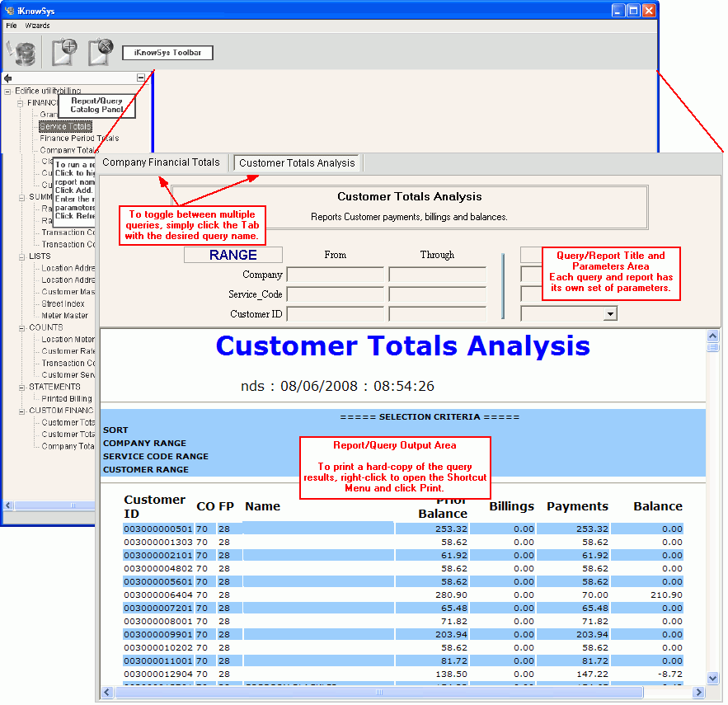
Task: Open the File menu
Action: [11, 26]
